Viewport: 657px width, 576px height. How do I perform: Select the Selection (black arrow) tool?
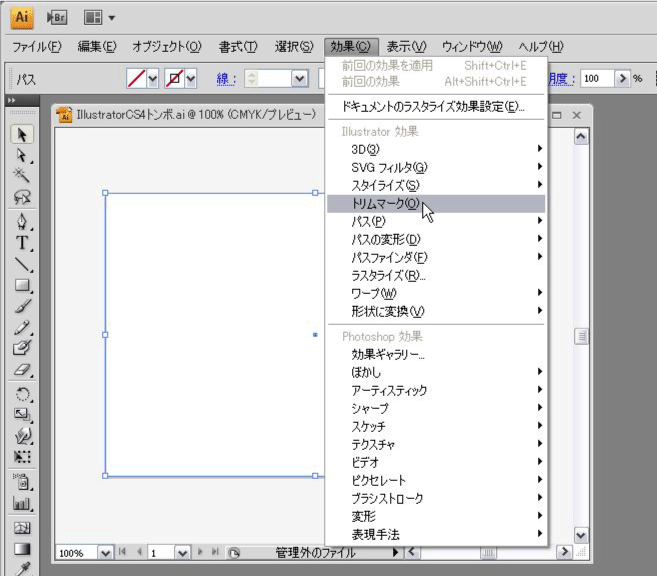(22, 134)
